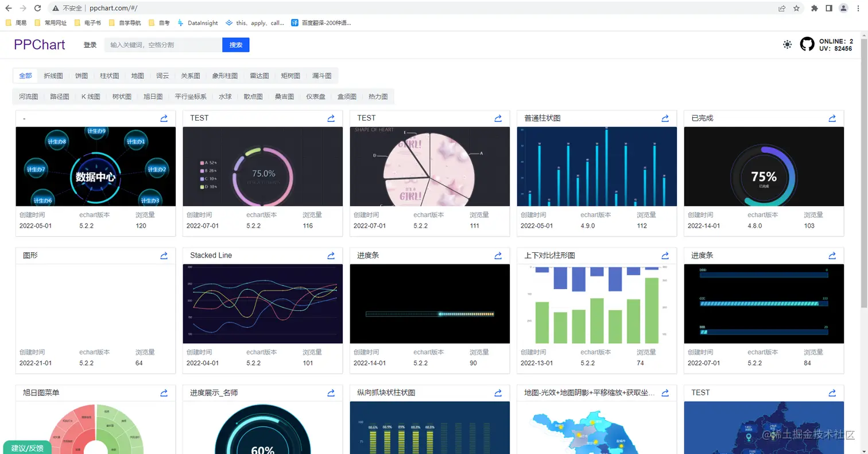Share the TEST heart-shape pie chart card

click(x=498, y=118)
